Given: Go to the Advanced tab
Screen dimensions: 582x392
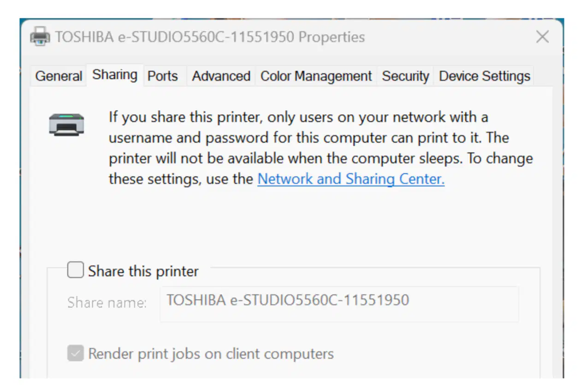Looking at the screenshot, I should 221,76.
